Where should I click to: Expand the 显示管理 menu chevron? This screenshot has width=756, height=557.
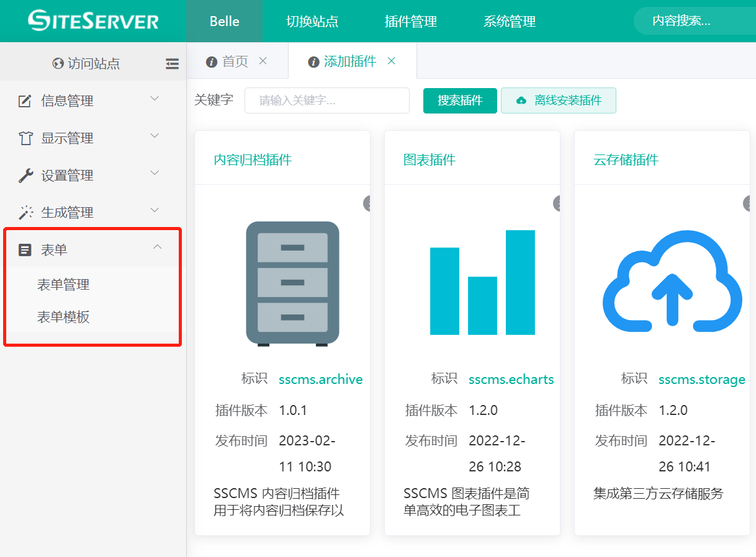(155, 136)
